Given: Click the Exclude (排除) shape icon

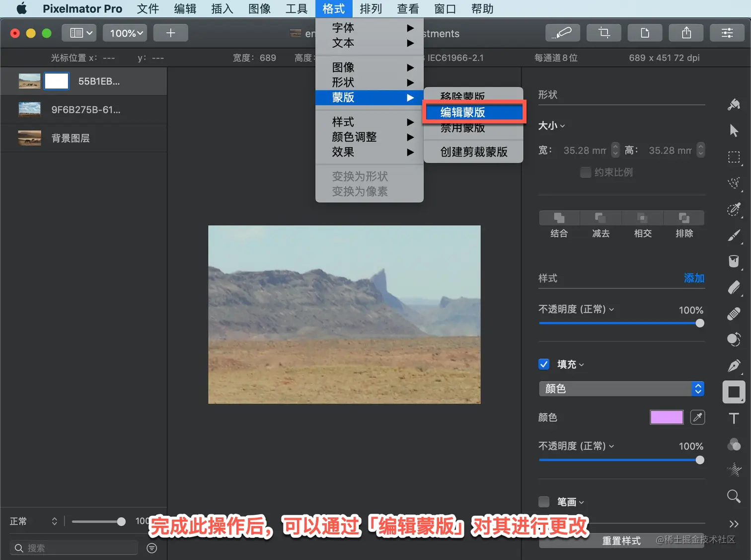Looking at the screenshot, I should click(684, 218).
